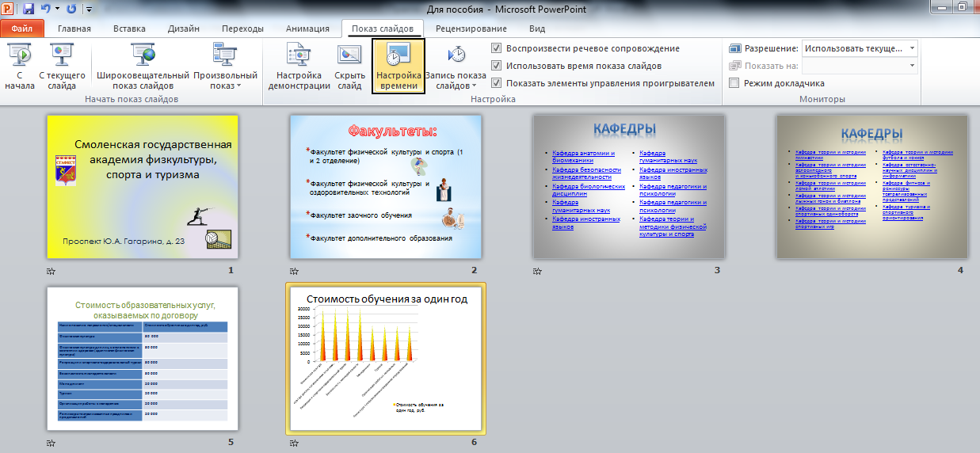Screen dimensions: 980x453
Task: Click the Мониторы group label
Action: (x=822, y=99)
